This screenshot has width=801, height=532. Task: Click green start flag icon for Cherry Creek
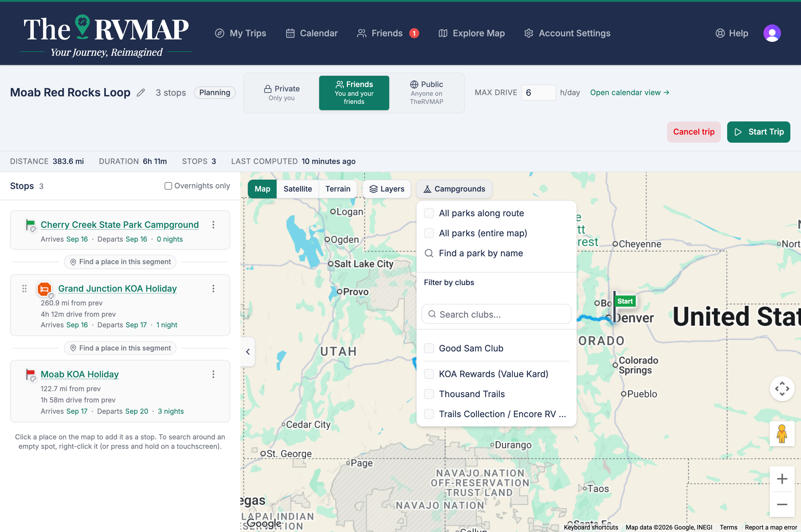(31, 224)
